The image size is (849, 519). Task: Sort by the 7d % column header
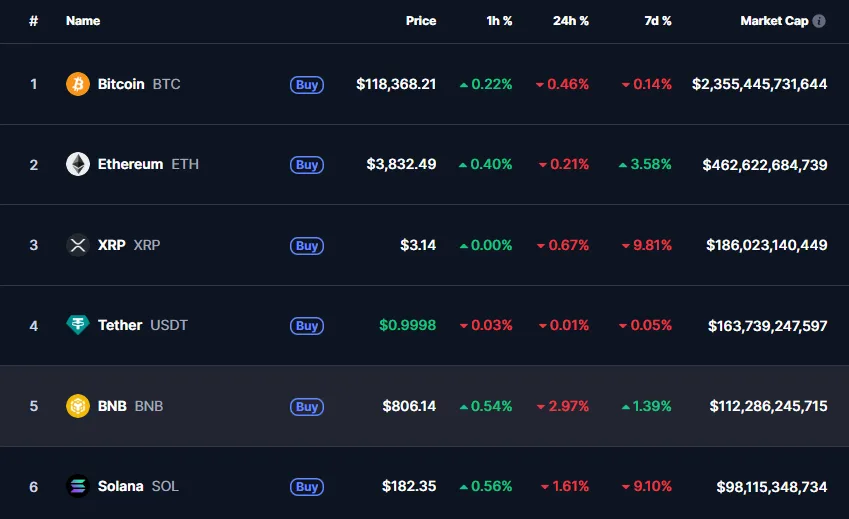657,21
